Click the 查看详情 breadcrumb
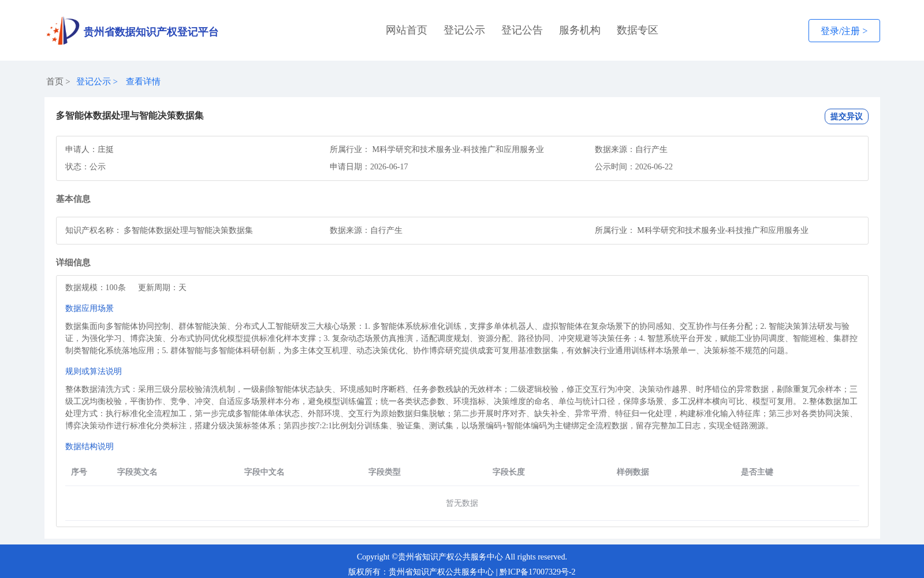This screenshot has width=924, height=578. click(143, 81)
